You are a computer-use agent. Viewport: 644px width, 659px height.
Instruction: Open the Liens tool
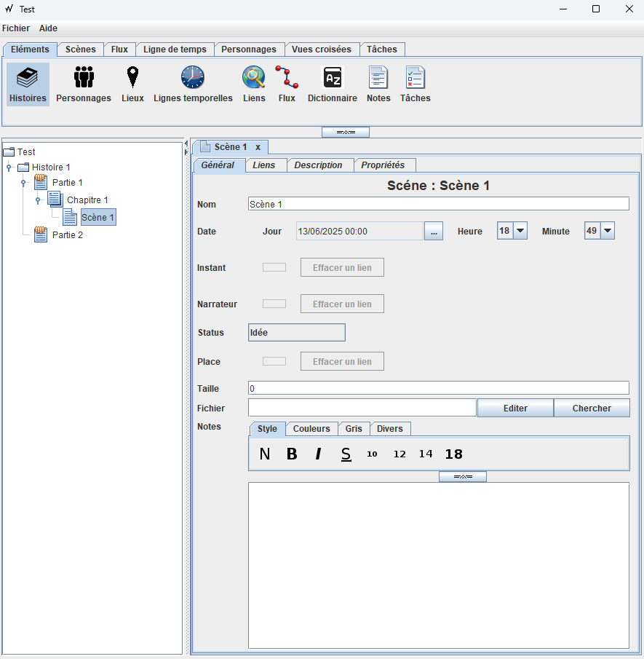tap(253, 82)
